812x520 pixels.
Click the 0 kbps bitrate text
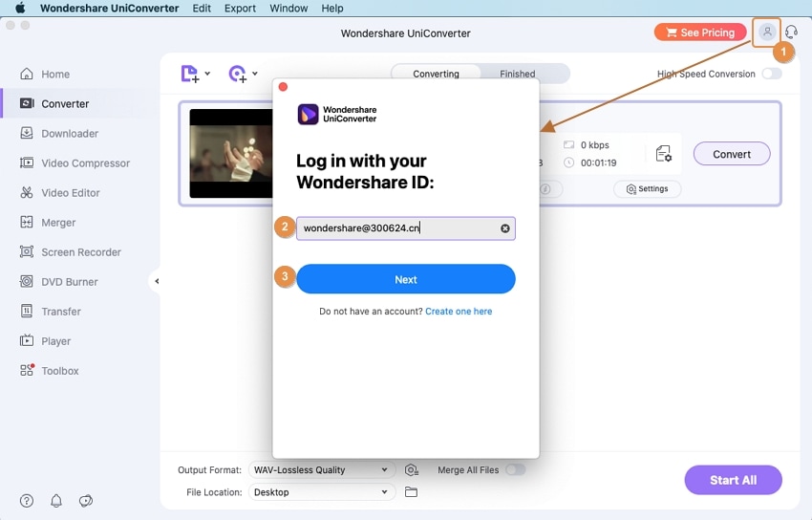pyautogui.click(x=594, y=145)
